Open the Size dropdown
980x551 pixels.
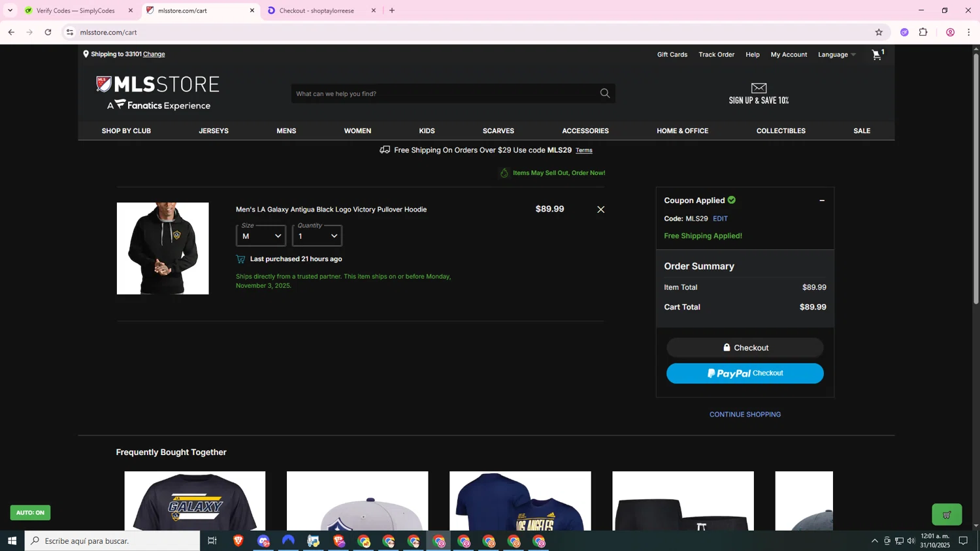coord(261,236)
